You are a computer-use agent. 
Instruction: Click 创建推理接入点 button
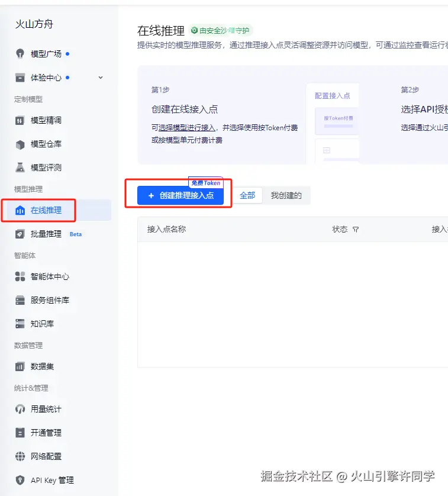[x=181, y=195]
